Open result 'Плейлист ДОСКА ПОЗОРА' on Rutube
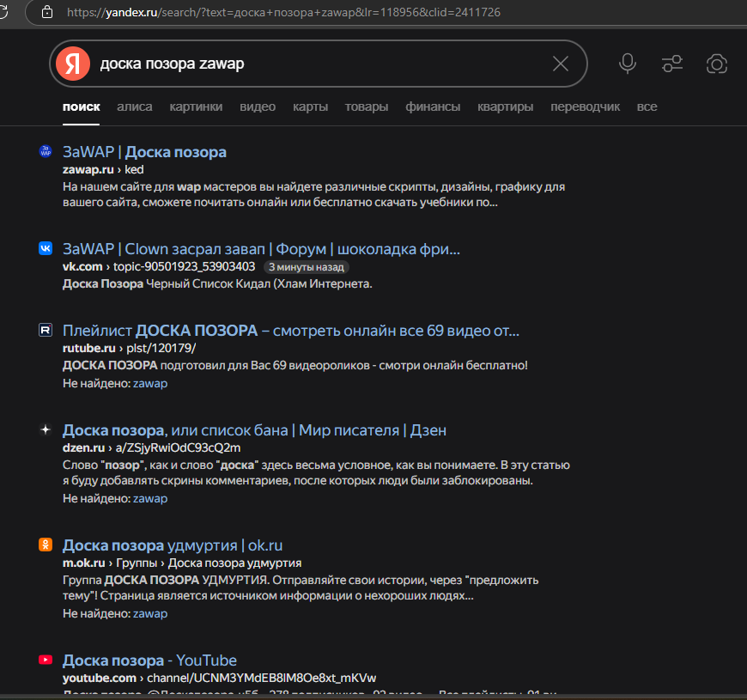 (290, 330)
